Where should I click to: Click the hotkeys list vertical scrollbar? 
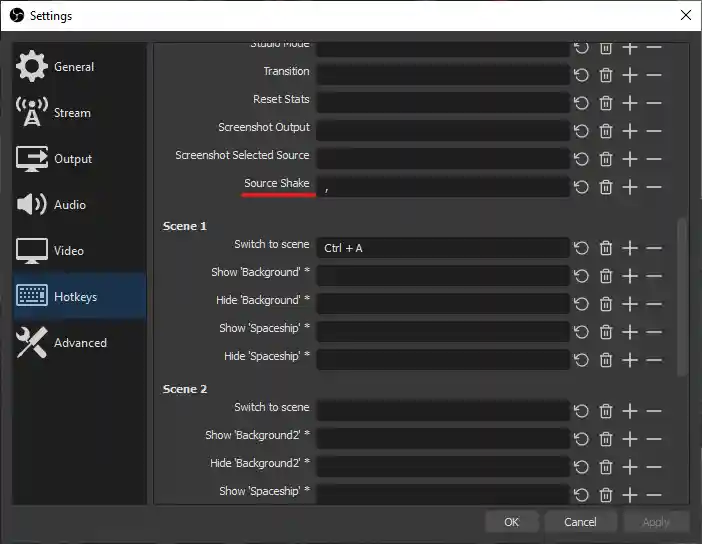[682, 297]
